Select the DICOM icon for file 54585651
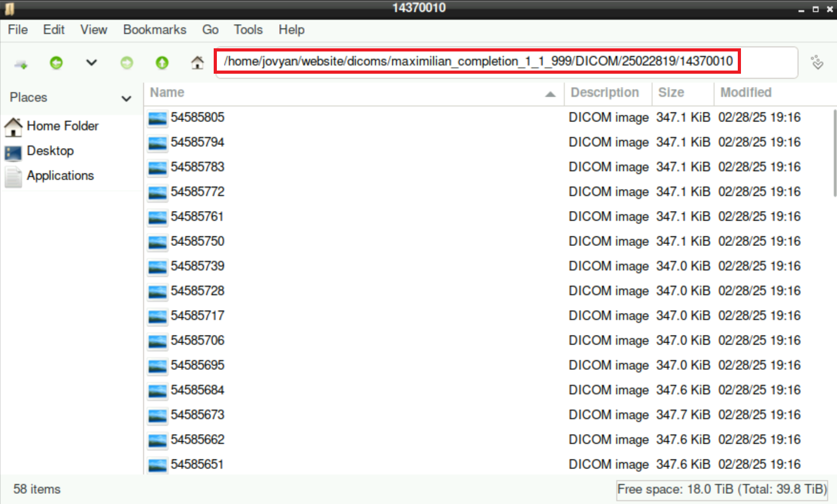Image resolution: width=837 pixels, height=504 pixels. tap(157, 465)
